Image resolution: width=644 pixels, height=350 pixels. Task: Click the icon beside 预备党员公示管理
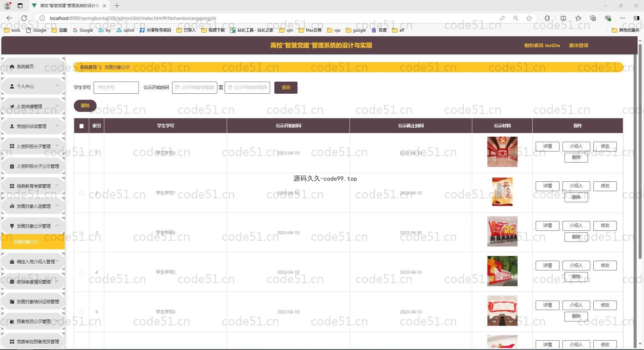12,321
